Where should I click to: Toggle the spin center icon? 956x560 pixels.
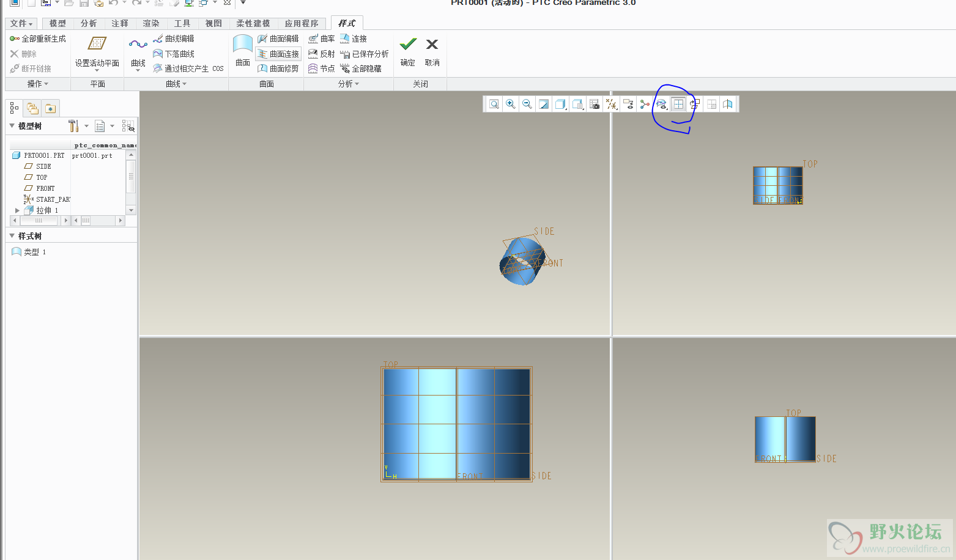point(645,105)
